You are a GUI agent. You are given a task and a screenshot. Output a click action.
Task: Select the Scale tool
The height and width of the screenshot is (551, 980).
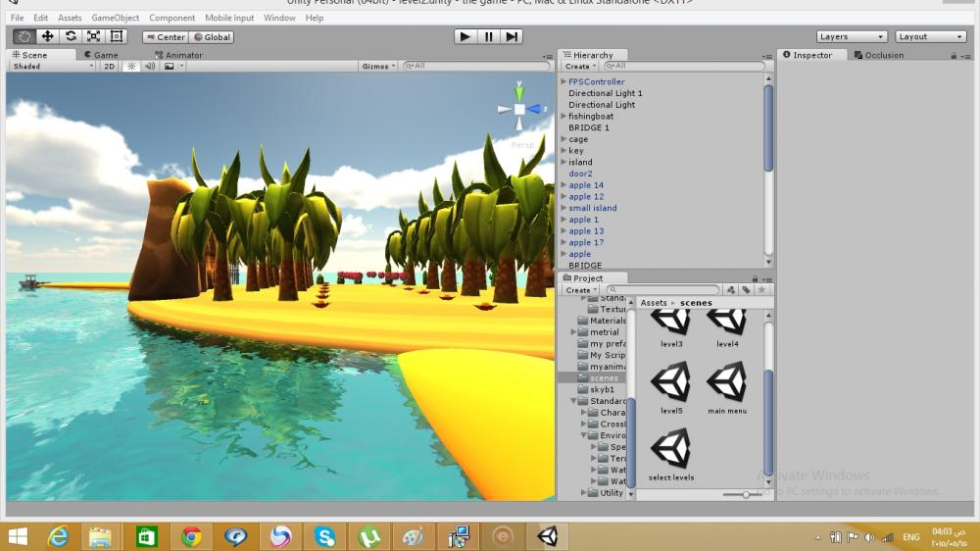pos(94,37)
